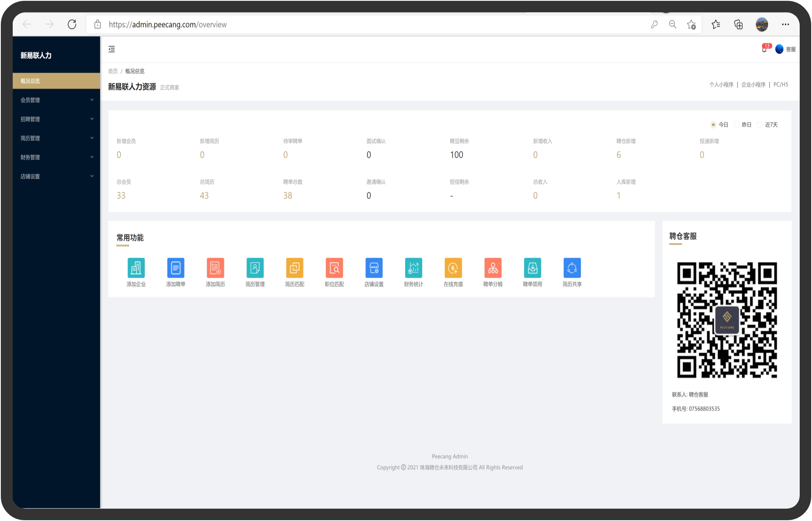The width and height of the screenshot is (812, 521).
Task: Click the 添加聘单 icon
Action: (176, 268)
